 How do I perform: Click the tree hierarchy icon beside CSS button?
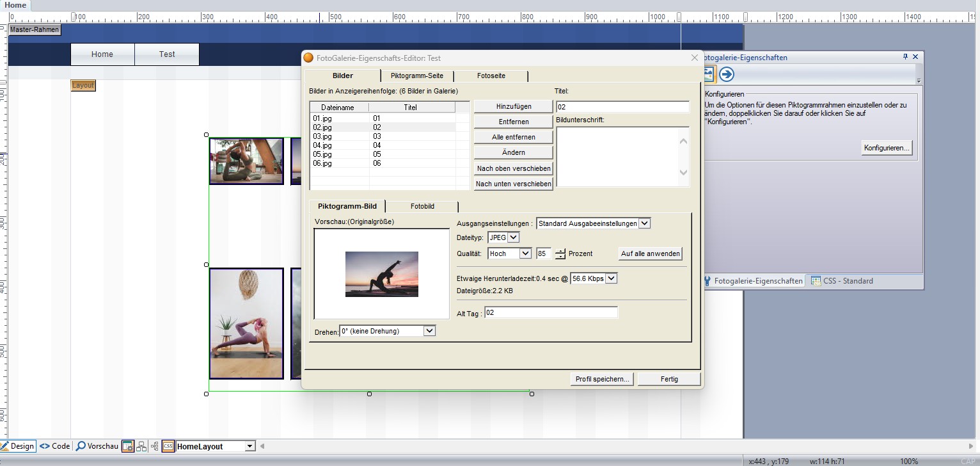pyautogui.click(x=155, y=446)
